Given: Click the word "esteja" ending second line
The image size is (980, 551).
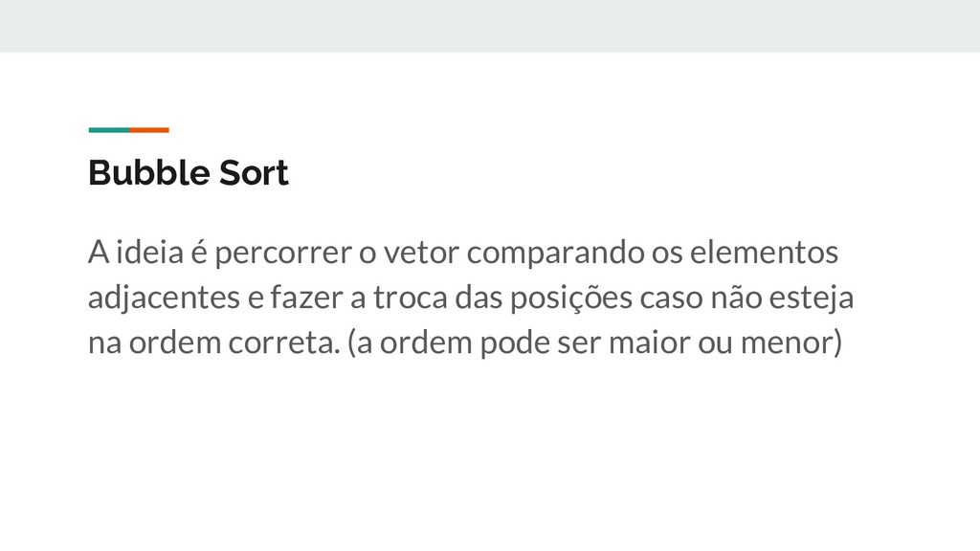Looking at the screenshot, I should coord(812,298).
